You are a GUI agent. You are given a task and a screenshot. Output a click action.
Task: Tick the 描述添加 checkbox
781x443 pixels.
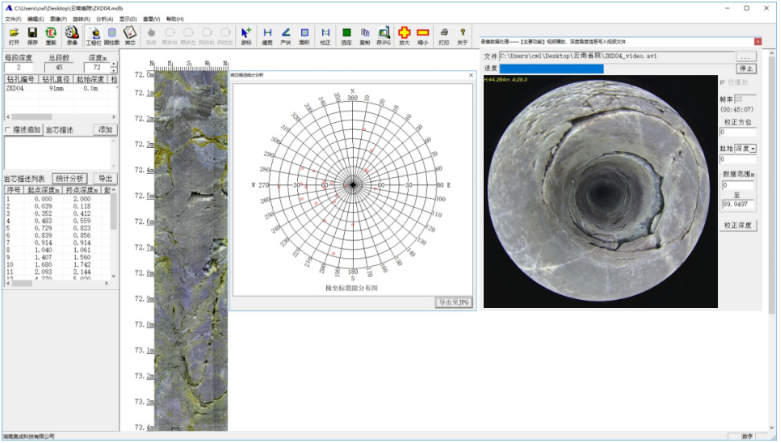pyautogui.click(x=7, y=130)
